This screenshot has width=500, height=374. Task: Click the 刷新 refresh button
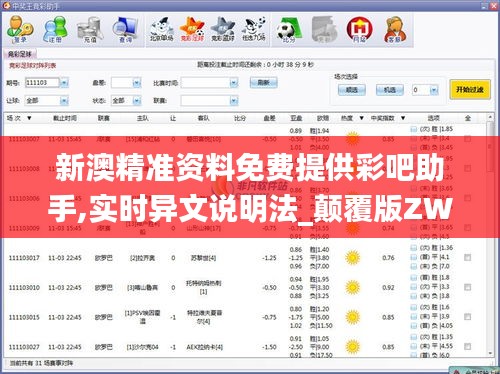click(x=263, y=82)
